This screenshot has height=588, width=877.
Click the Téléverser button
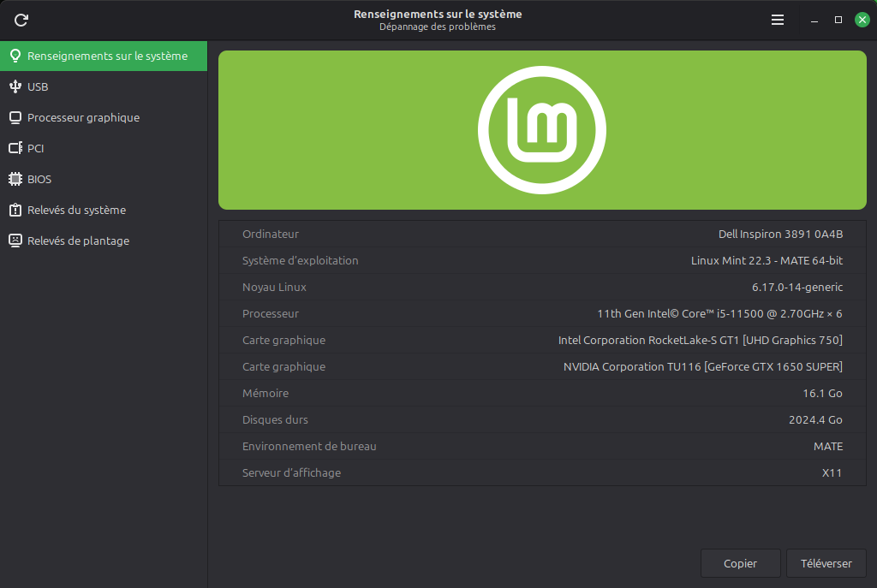tap(826, 563)
